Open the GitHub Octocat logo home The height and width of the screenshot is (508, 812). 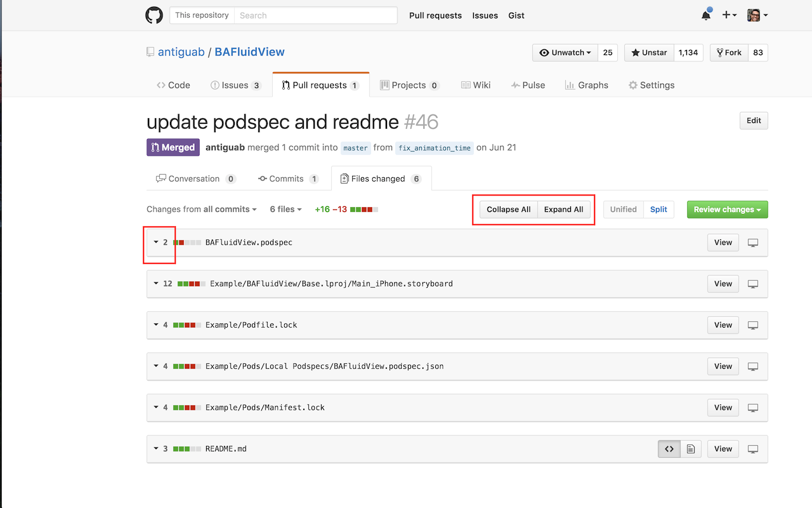pyautogui.click(x=154, y=15)
